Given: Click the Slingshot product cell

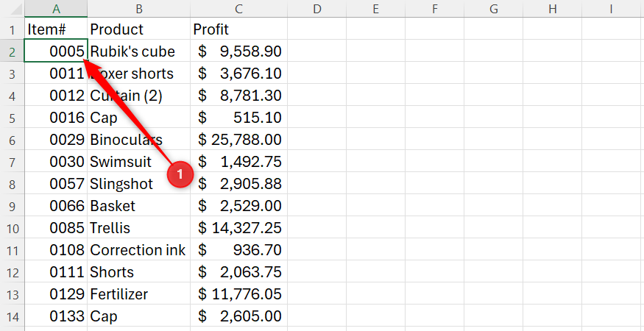Looking at the screenshot, I should click(x=139, y=184).
